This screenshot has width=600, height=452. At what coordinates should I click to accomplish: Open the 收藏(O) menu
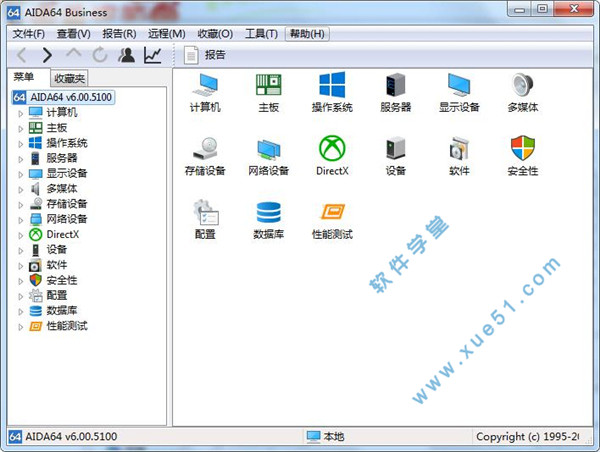click(215, 34)
